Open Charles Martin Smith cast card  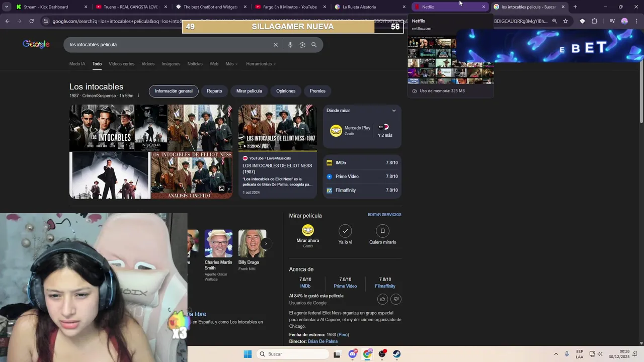(x=218, y=255)
